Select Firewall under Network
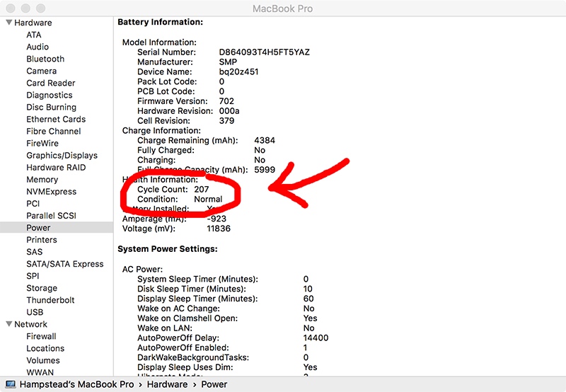This screenshot has width=566, height=392. (41, 336)
